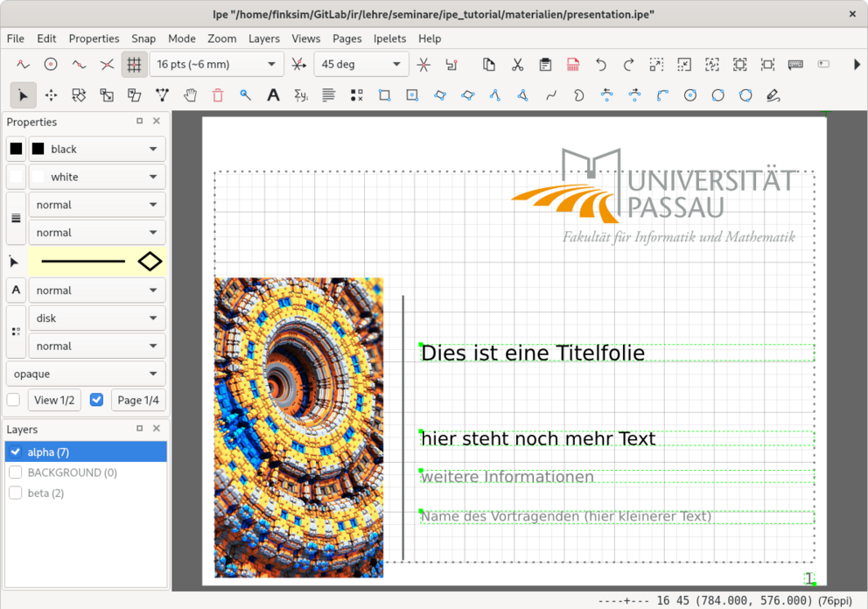This screenshot has height=609, width=868.
Task: Expand the opaque opacity dropdown
Action: 86,374
